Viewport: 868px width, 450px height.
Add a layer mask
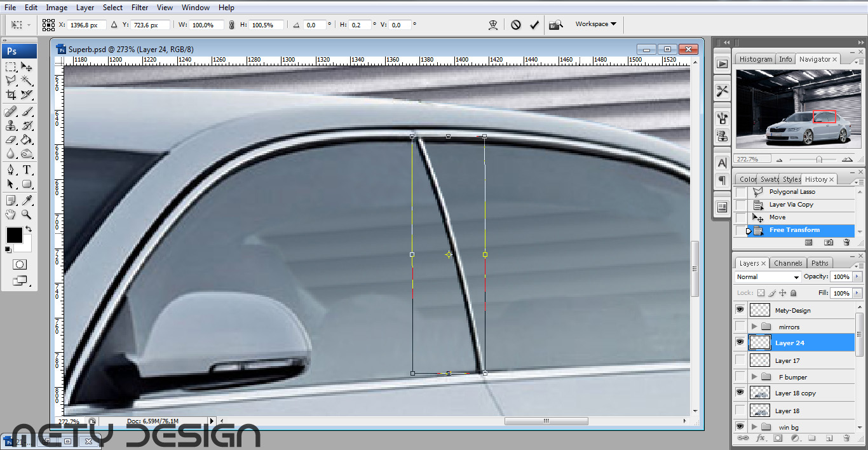coord(777,439)
